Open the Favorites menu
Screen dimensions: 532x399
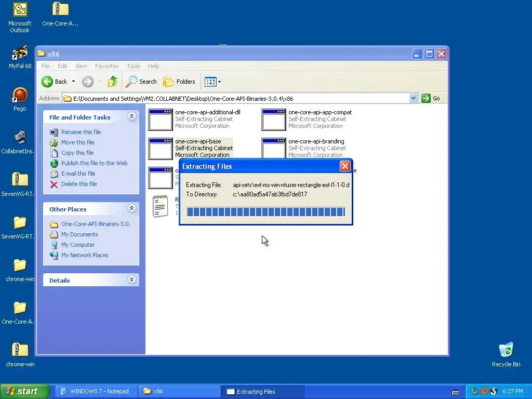107,66
